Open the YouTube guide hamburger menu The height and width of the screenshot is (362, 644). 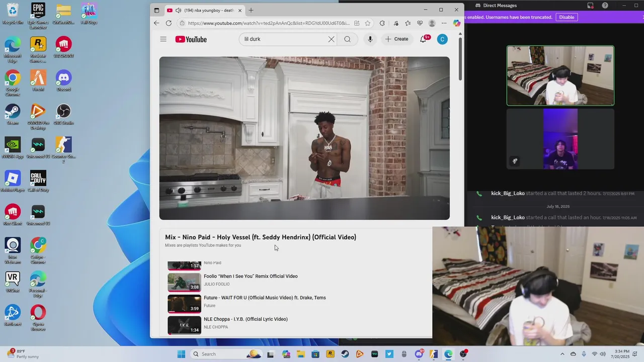click(163, 39)
